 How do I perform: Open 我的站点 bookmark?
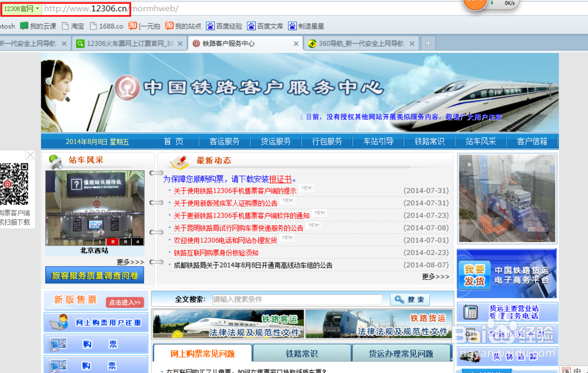pyautogui.click(x=183, y=26)
